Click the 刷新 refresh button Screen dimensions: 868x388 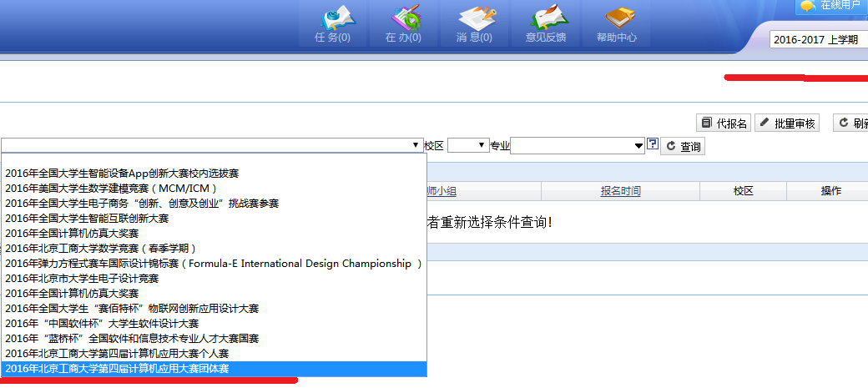851,123
